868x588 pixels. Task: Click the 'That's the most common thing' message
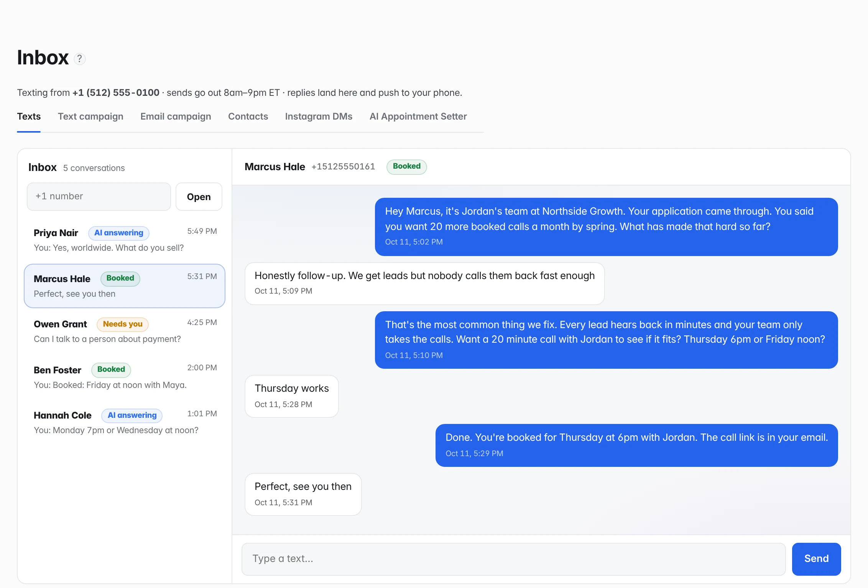(607, 340)
